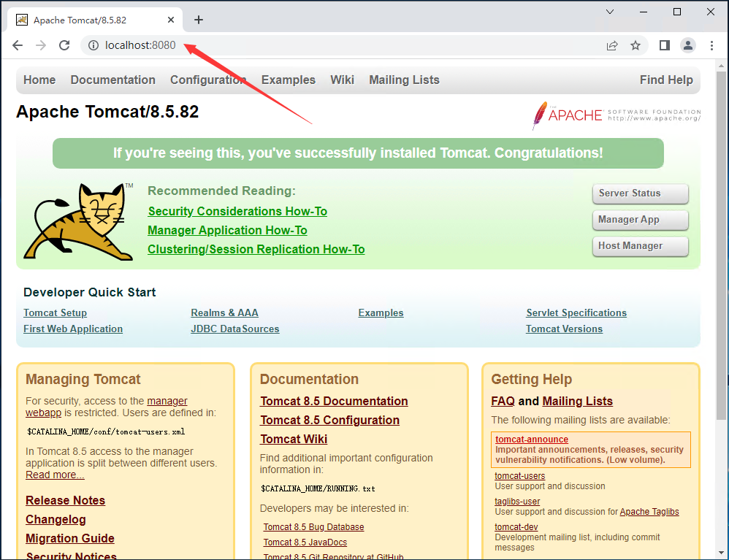
Task: Open First Web Application link
Action: tap(73, 329)
